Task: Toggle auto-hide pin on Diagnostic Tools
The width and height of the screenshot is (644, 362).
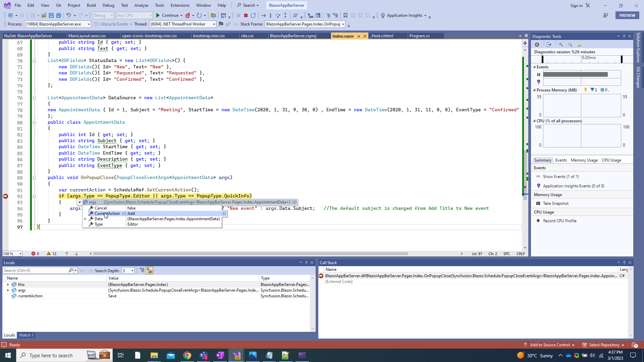Action: tap(624, 36)
